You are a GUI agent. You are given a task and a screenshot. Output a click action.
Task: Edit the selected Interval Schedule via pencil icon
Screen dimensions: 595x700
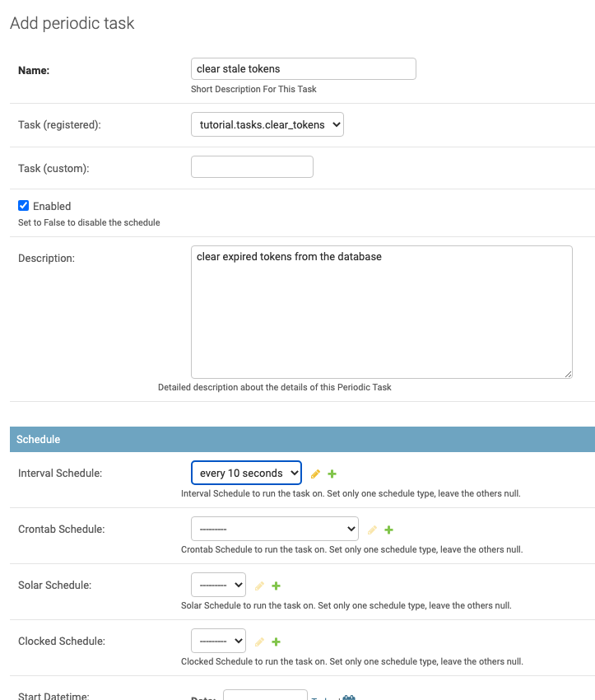click(x=315, y=474)
